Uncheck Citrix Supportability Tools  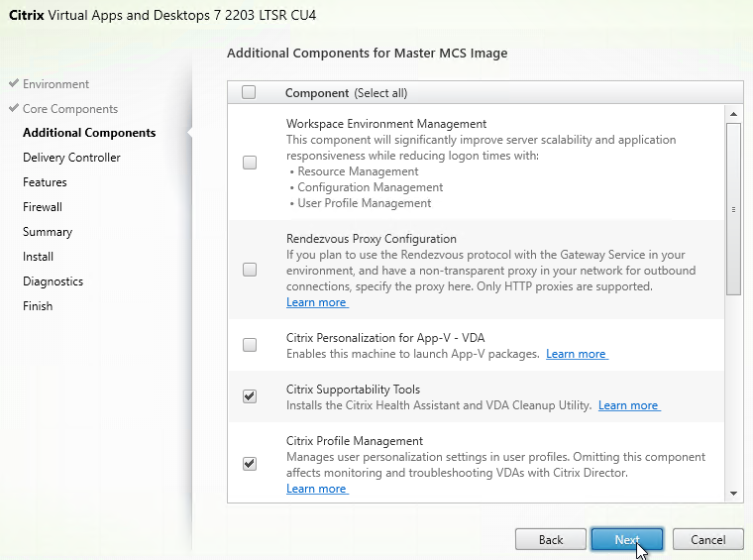[x=250, y=396]
